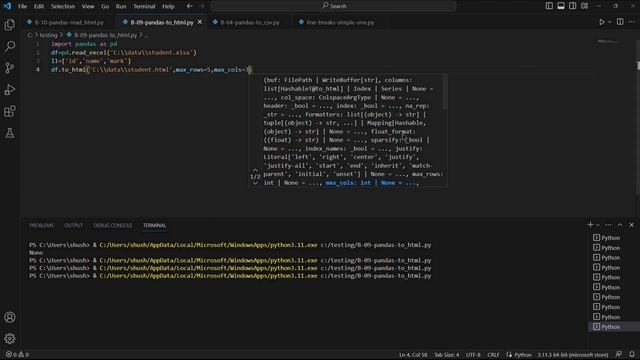Change the UTF-8 file encoding
This screenshot has height=360, width=640.
473,354
